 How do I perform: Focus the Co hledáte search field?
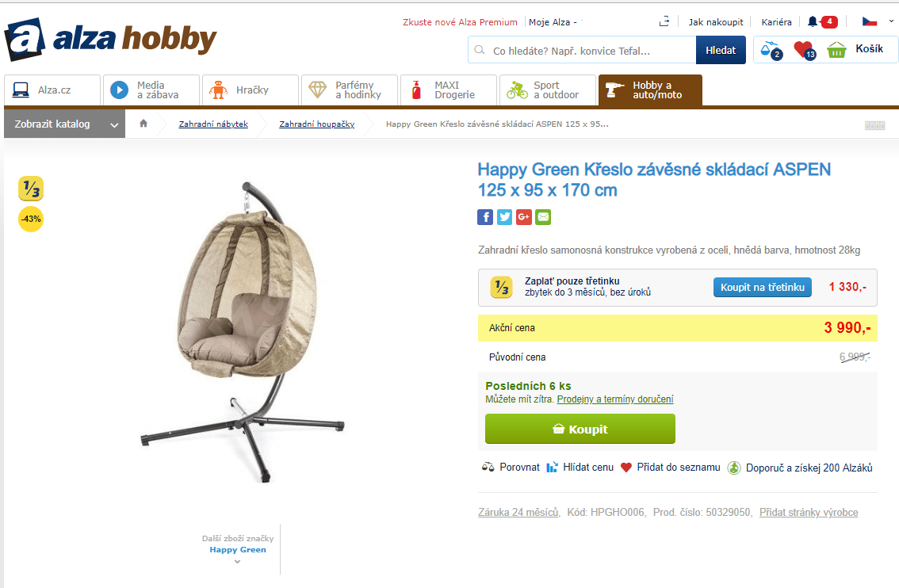click(x=582, y=51)
